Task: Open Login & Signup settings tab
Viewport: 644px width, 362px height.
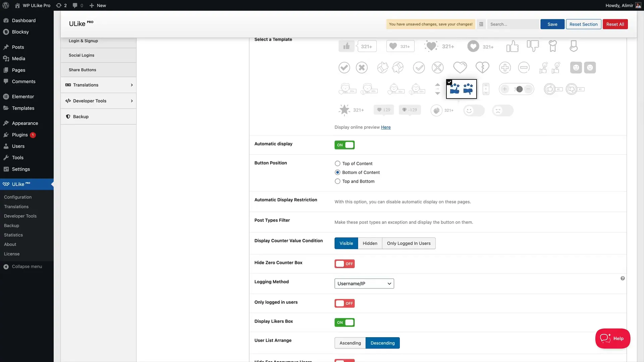Action: coord(98,41)
